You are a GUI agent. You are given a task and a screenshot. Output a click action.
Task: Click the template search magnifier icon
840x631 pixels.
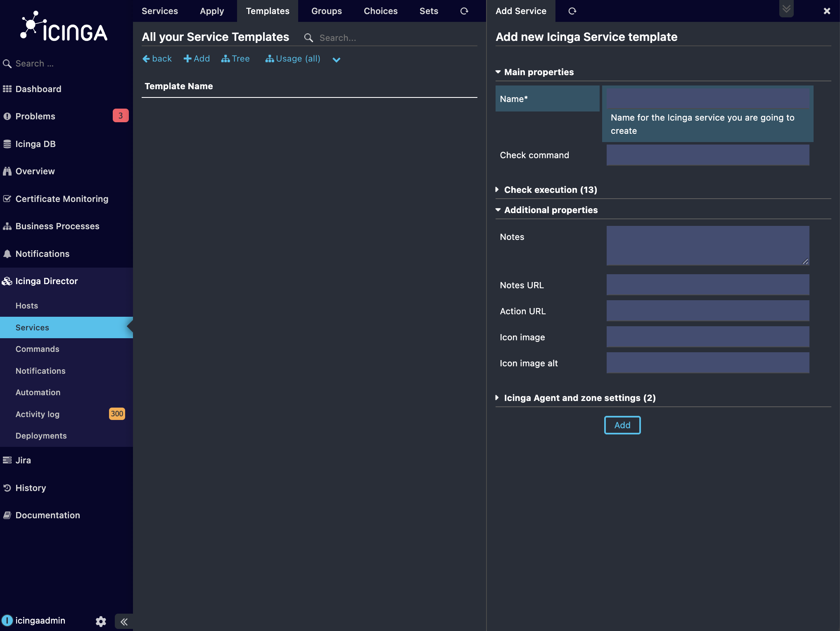click(x=308, y=38)
